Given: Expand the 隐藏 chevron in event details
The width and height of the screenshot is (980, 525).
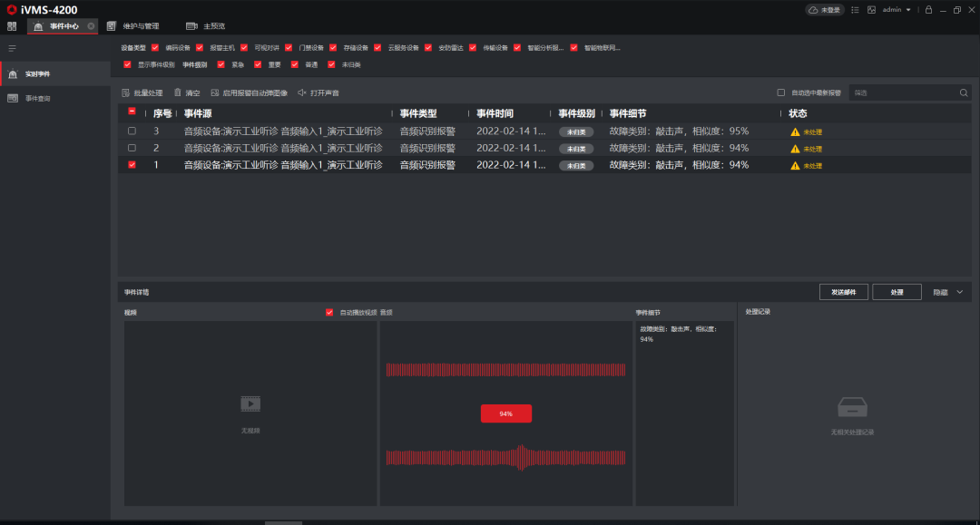Looking at the screenshot, I should pyautogui.click(x=959, y=292).
